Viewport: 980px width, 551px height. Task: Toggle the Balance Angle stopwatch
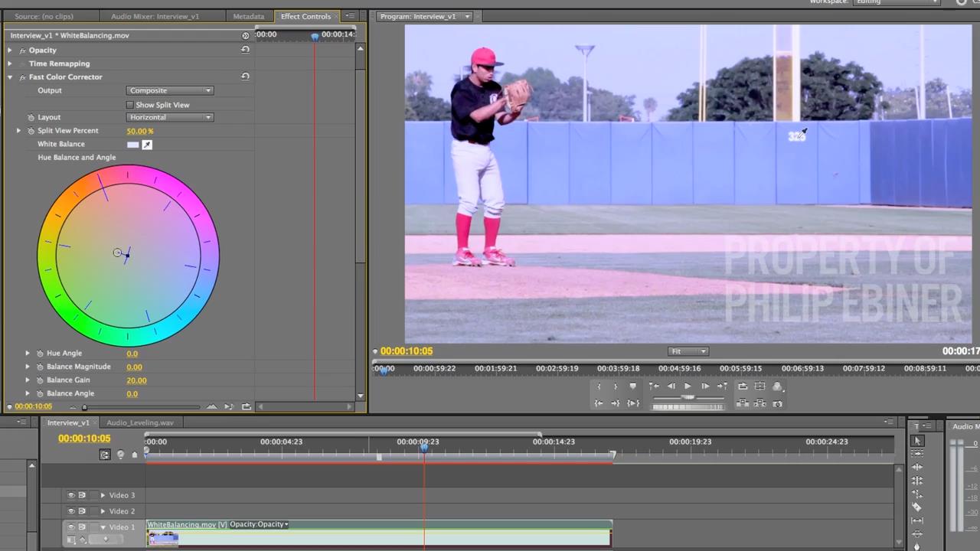point(40,393)
